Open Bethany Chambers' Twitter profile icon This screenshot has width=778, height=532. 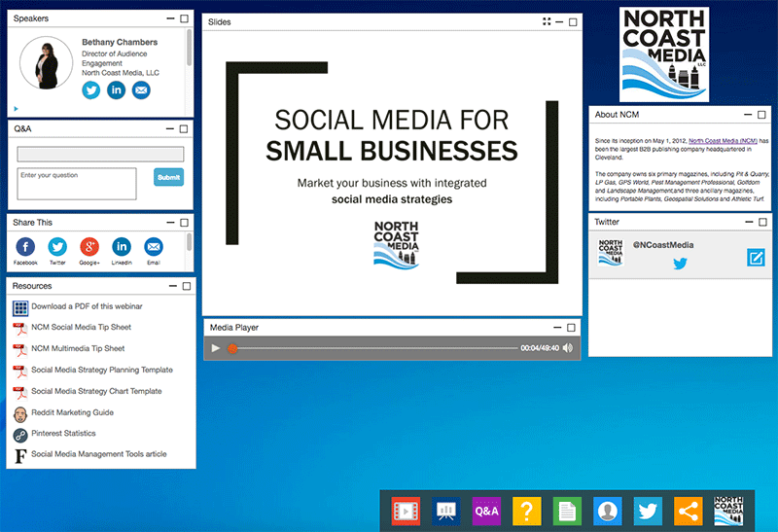click(x=90, y=90)
